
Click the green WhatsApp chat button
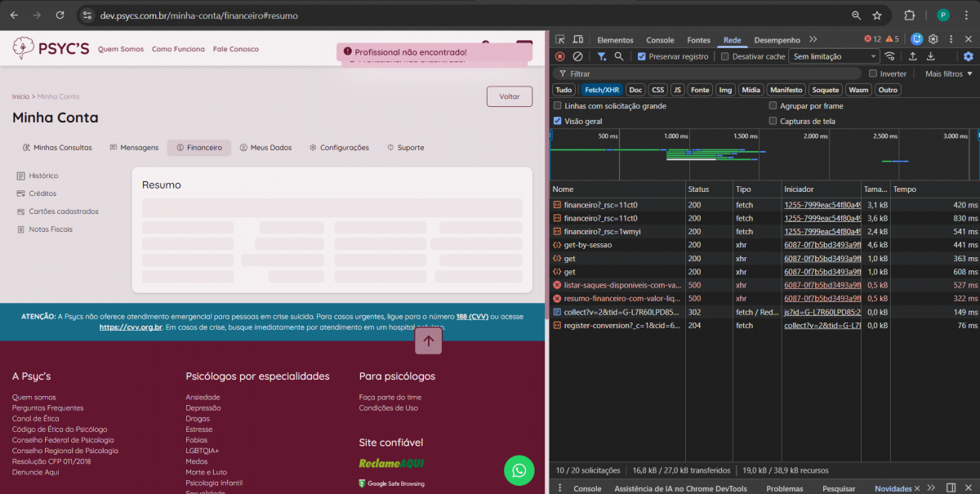519,470
